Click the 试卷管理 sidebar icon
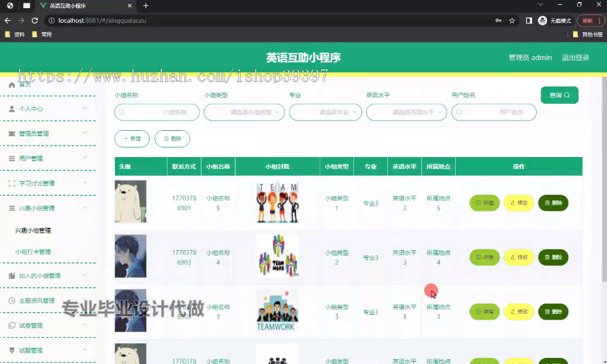 pyautogui.click(x=11, y=326)
